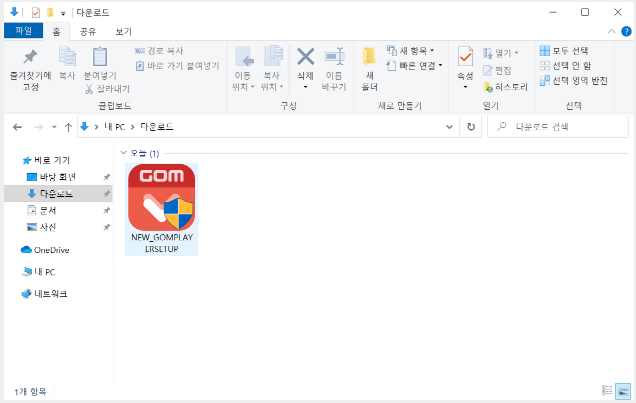636x403 pixels.
Task: Click Select none (선택 안 함)
Action: (x=565, y=66)
